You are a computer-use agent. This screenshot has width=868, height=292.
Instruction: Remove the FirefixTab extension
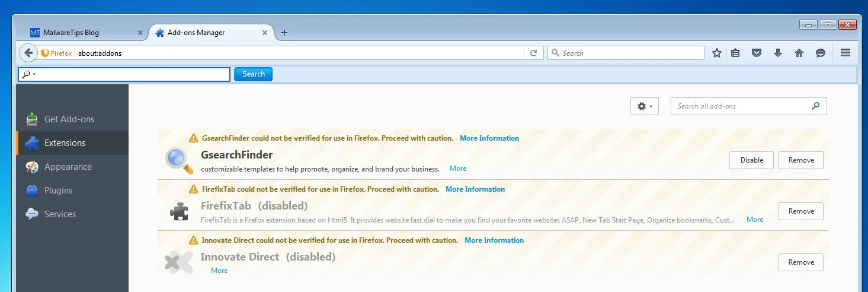[801, 211]
